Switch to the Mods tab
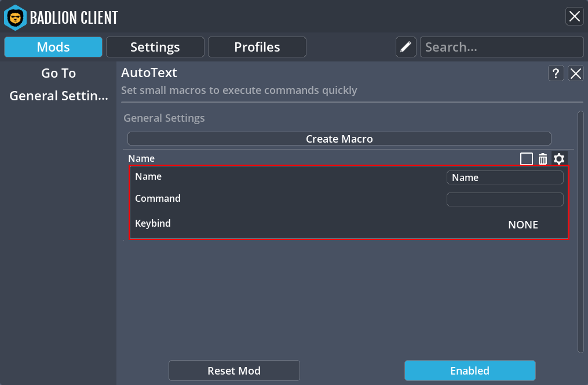 [x=53, y=47]
